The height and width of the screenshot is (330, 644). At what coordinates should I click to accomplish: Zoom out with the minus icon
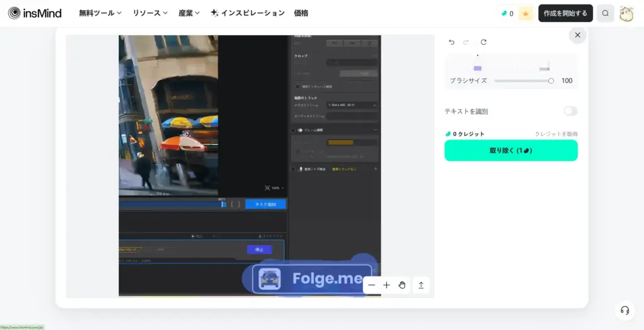point(372,285)
